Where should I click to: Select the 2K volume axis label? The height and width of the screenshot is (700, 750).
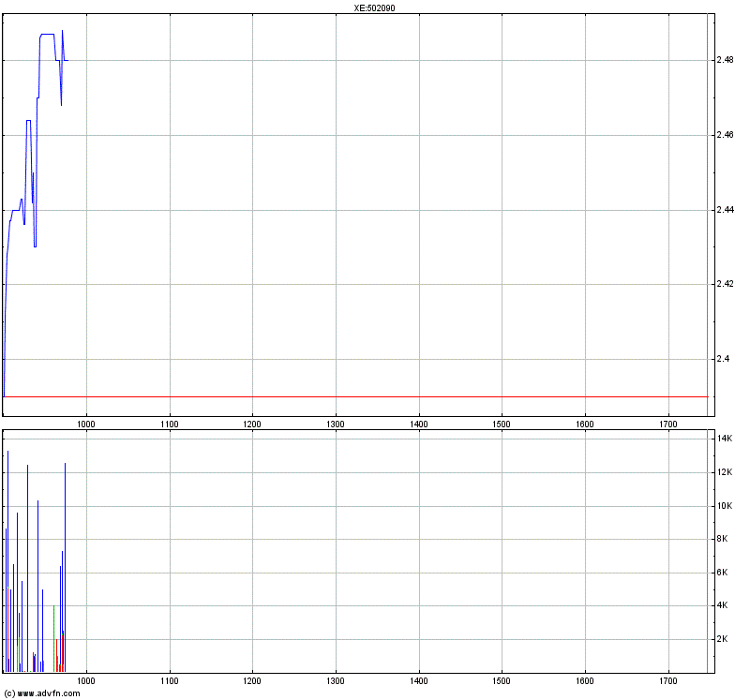tap(722, 639)
